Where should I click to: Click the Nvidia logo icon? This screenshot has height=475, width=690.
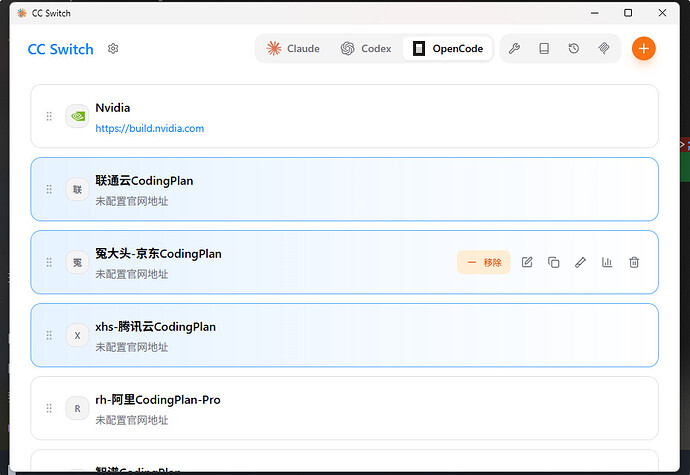pos(77,116)
